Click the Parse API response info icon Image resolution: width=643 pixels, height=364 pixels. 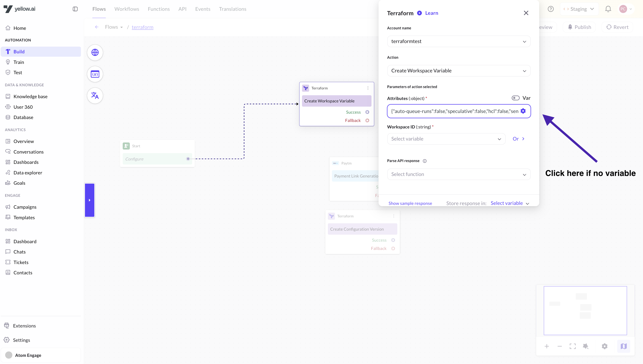click(x=424, y=161)
